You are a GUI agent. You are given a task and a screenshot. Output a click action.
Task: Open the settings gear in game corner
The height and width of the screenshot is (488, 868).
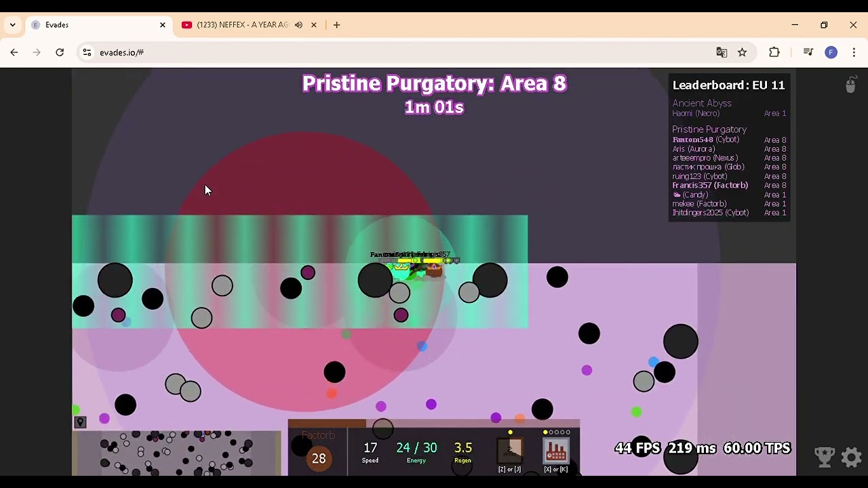[x=851, y=457]
